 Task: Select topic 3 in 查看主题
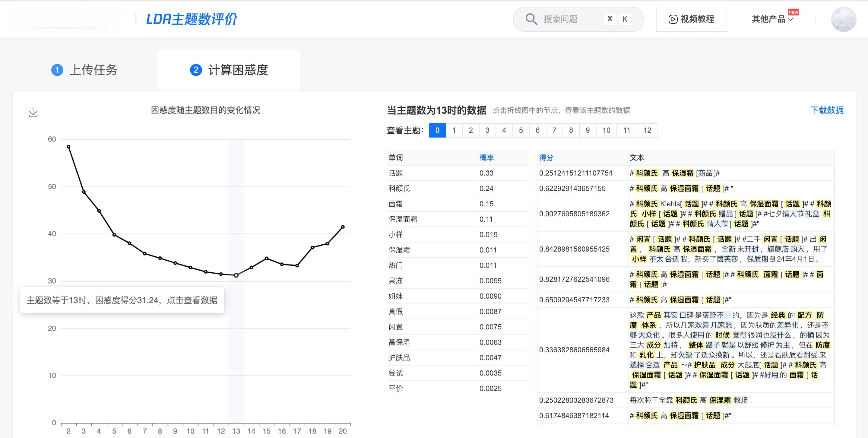487,130
